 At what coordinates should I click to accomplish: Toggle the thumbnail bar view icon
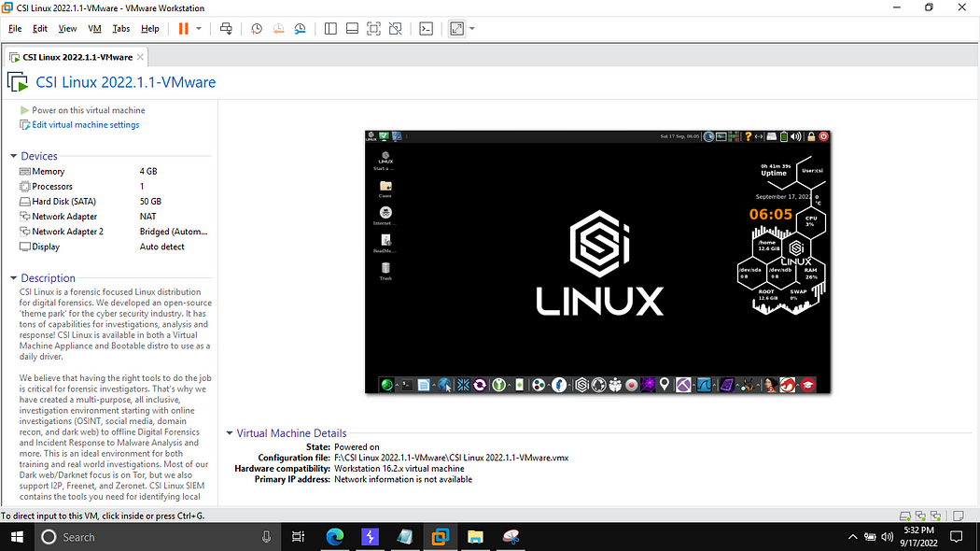point(352,29)
